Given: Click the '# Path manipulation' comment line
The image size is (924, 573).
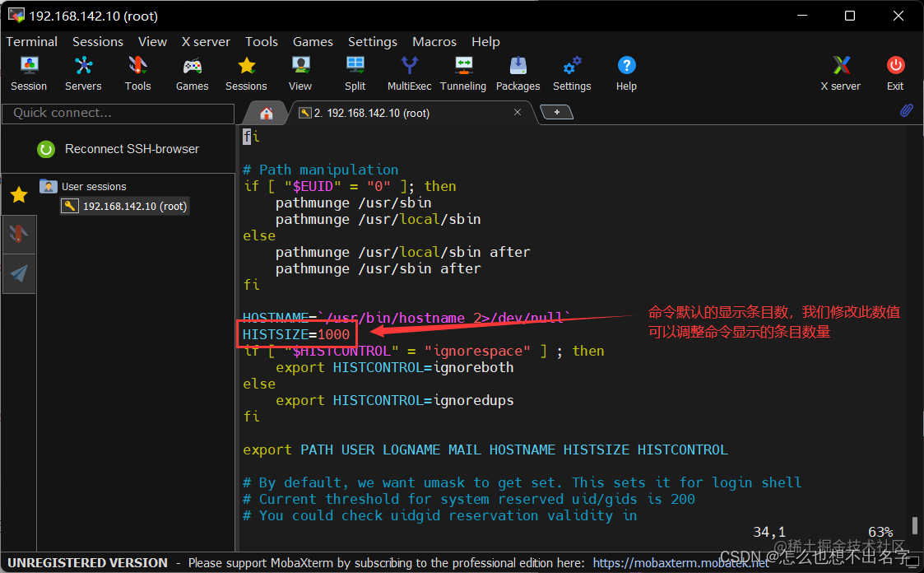Looking at the screenshot, I should pos(321,170).
